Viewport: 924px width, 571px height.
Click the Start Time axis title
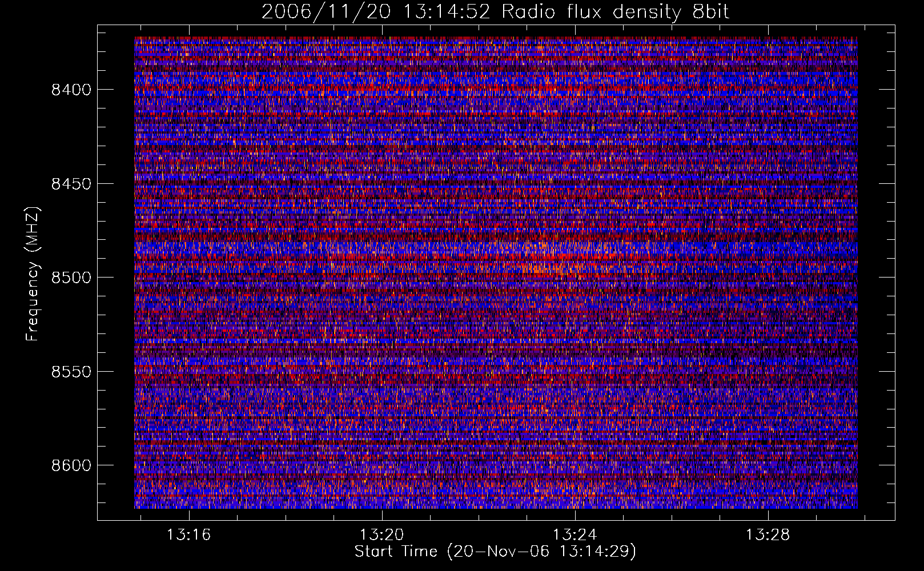tap(495, 552)
